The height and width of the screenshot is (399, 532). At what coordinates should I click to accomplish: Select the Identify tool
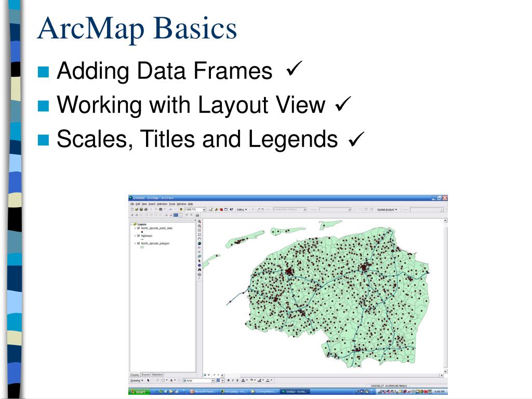tap(199, 265)
